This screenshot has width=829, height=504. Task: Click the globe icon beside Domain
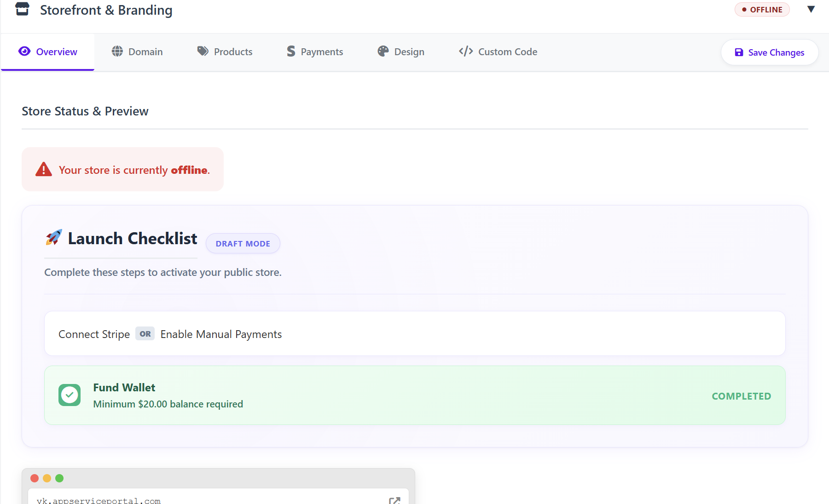[x=117, y=52]
